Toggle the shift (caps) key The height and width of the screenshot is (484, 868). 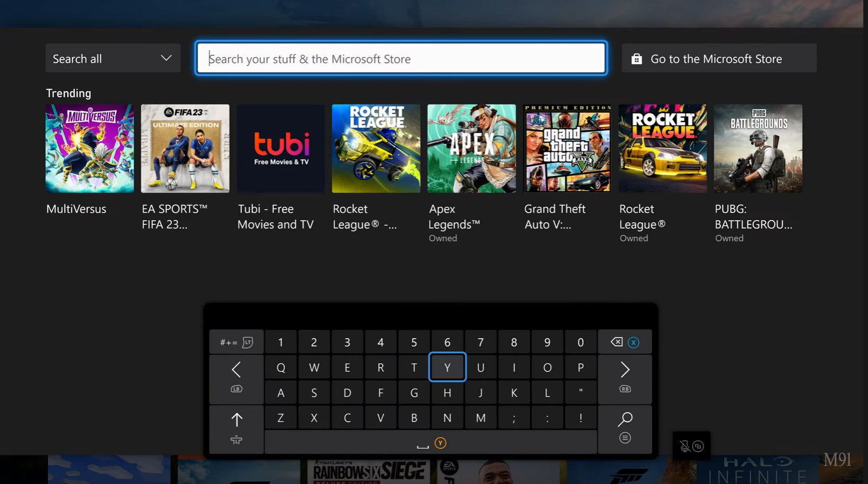coord(237,429)
